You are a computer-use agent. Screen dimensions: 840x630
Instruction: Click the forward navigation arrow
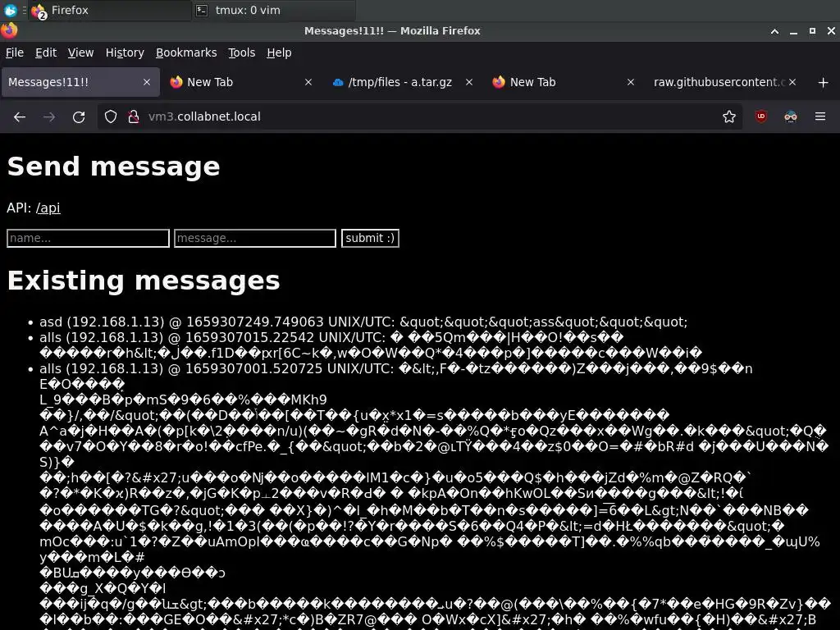[x=49, y=116]
